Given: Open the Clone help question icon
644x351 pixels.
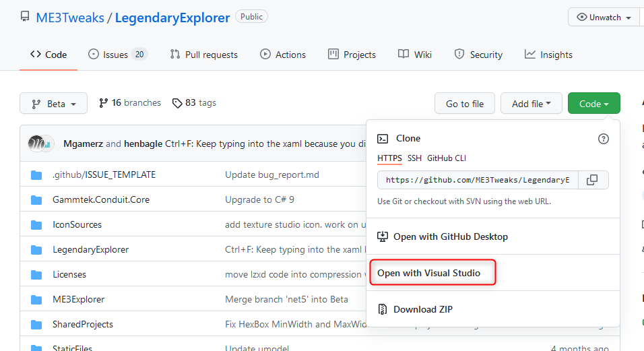Looking at the screenshot, I should (603, 139).
